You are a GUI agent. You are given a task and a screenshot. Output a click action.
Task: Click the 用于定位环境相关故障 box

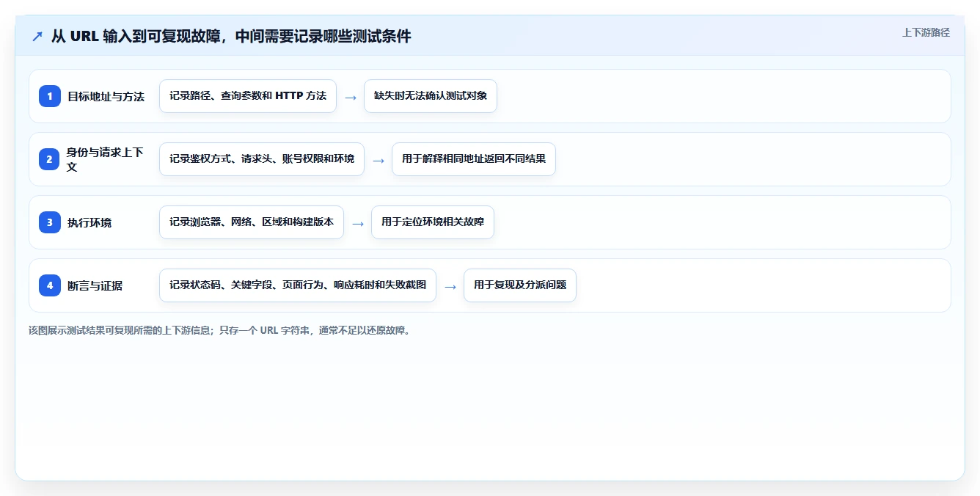[433, 222]
